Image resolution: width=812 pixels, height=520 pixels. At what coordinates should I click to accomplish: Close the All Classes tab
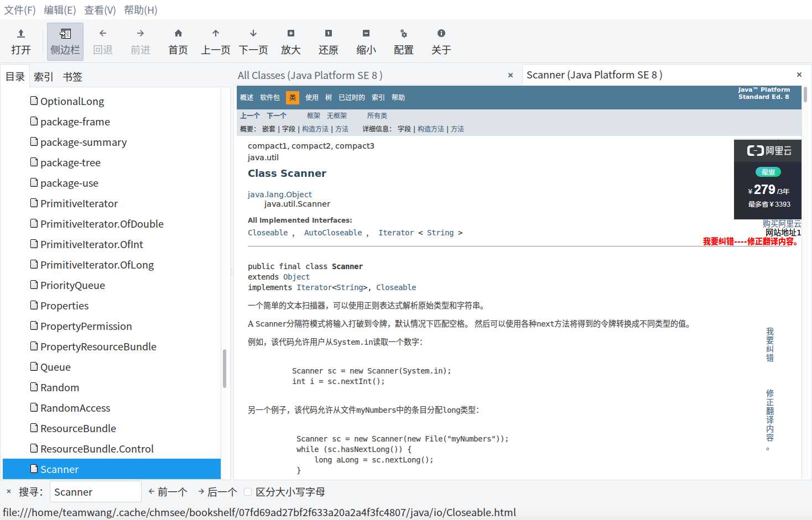click(510, 75)
